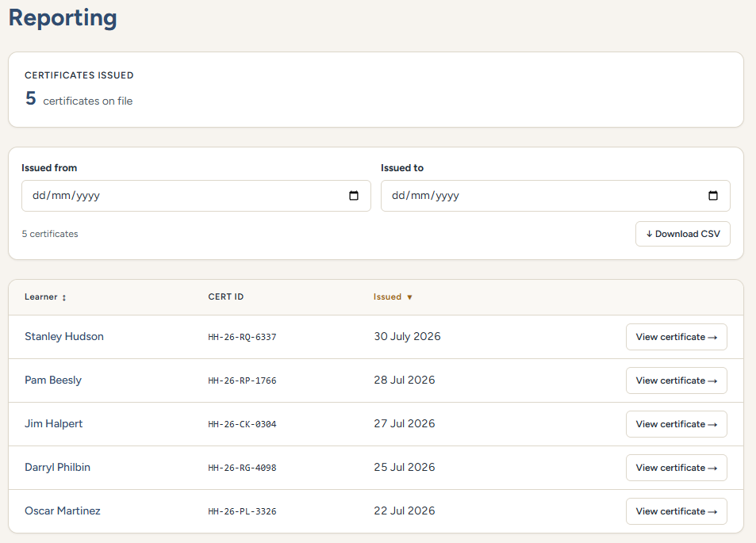Click cert ID HH-26-RP-1766
The width and height of the screenshot is (756, 543).
(242, 380)
